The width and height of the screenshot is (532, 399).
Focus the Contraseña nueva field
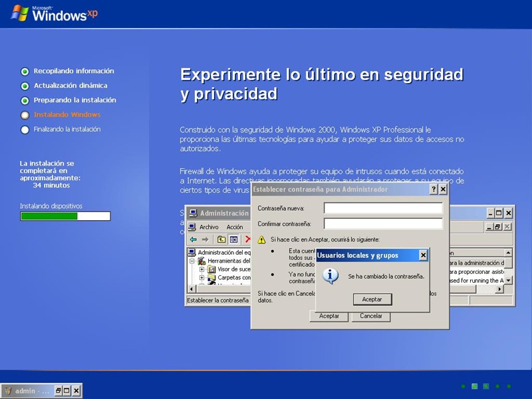tap(383, 208)
